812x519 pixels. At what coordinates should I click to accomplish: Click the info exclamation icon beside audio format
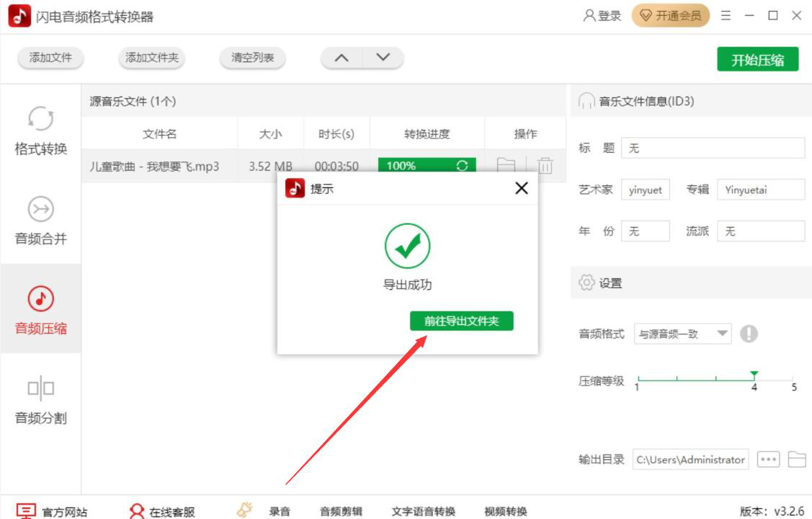(x=749, y=334)
